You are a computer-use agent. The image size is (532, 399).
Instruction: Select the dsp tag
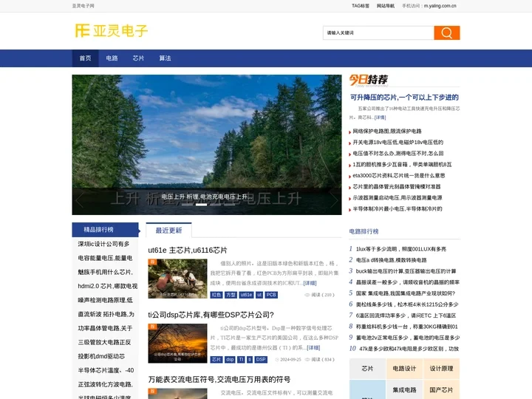[x=230, y=360]
